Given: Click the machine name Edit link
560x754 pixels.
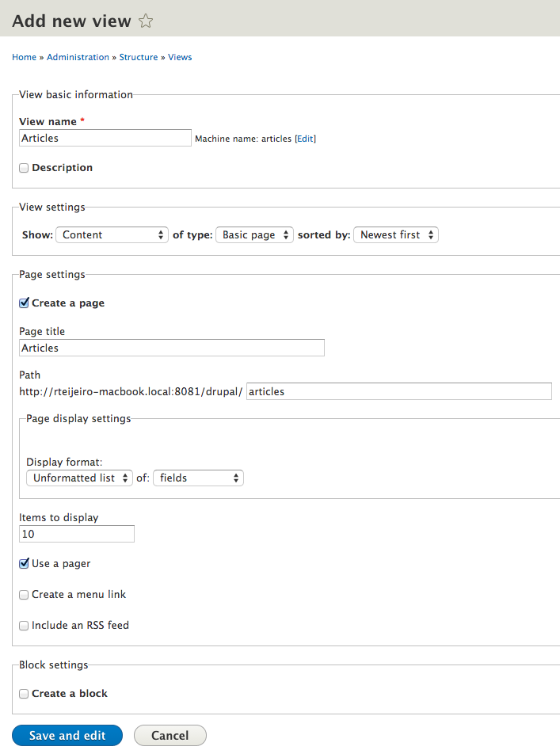Looking at the screenshot, I should pyautogui.click(x=305, y=139).
